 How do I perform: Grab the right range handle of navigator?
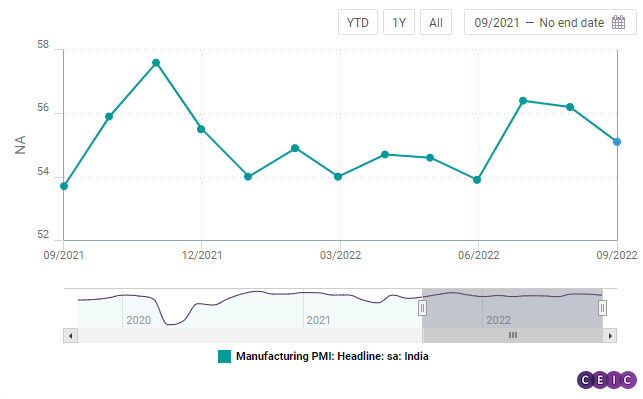coord(602,308)
